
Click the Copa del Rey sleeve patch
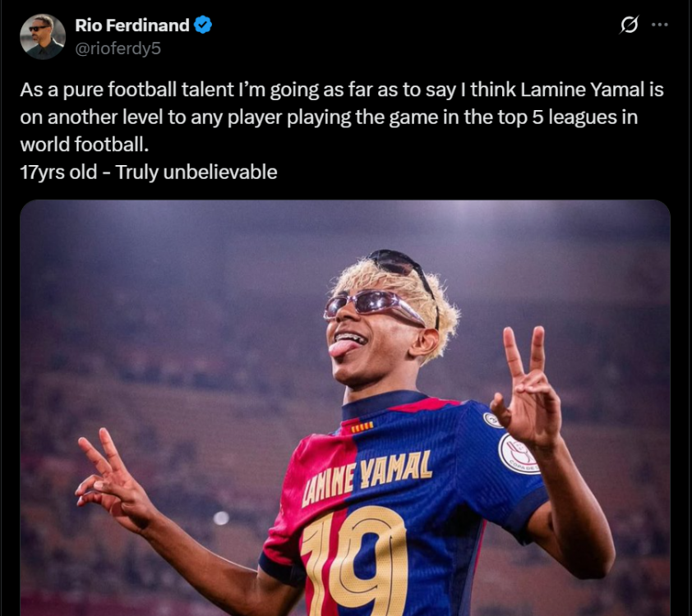tap(519, 454)
